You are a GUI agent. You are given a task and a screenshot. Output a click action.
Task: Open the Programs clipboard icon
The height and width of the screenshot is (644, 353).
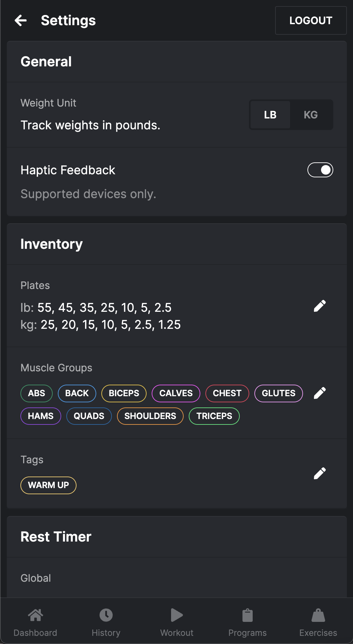coord(248,615)
